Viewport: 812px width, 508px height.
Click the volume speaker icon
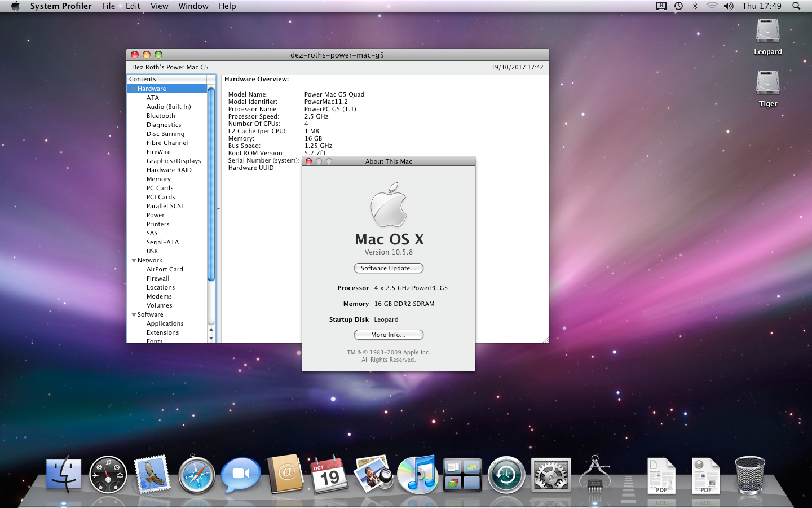729,6
